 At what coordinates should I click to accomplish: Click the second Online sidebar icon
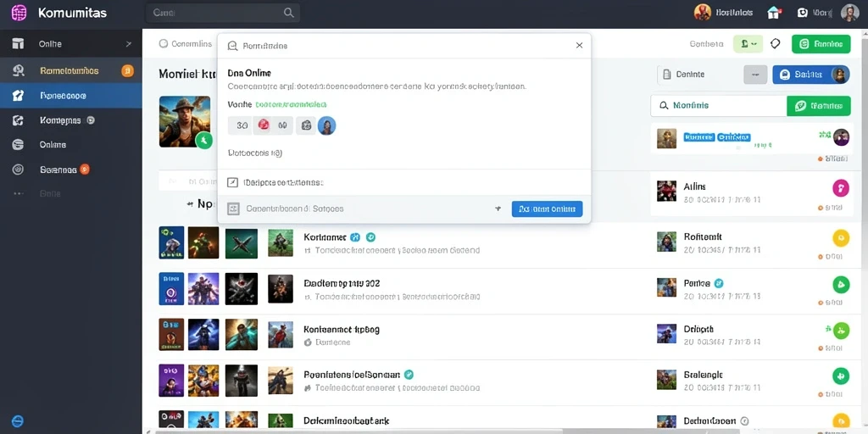pyautogui.click(x=19, y=144)
